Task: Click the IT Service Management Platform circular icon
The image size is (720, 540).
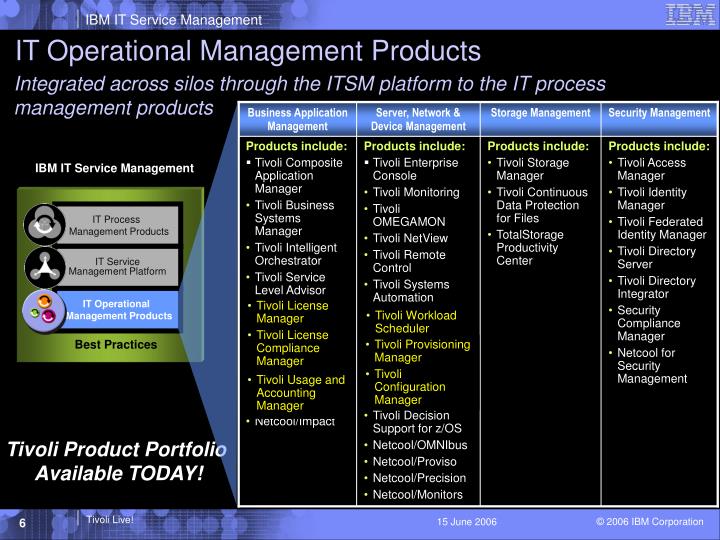Action: click(x=45, y=268)
